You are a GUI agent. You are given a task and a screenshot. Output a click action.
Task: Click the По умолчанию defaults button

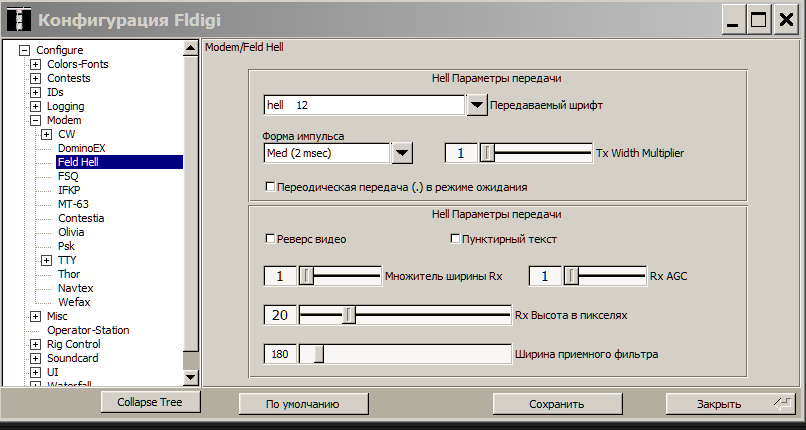[301, 404]
